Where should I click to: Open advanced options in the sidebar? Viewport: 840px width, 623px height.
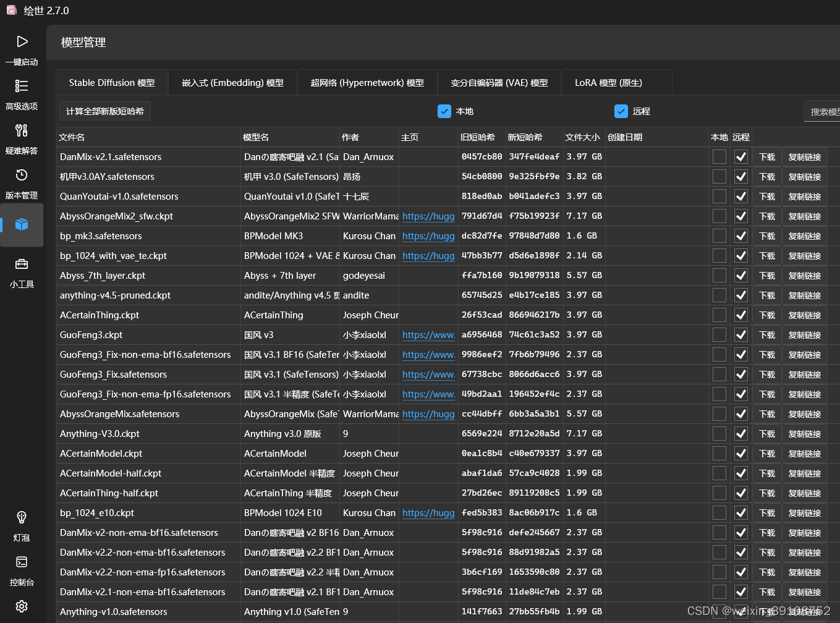pos(22,94)
